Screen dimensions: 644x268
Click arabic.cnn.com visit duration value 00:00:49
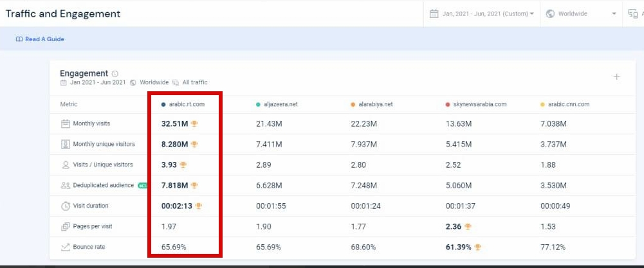coord(555,206)
